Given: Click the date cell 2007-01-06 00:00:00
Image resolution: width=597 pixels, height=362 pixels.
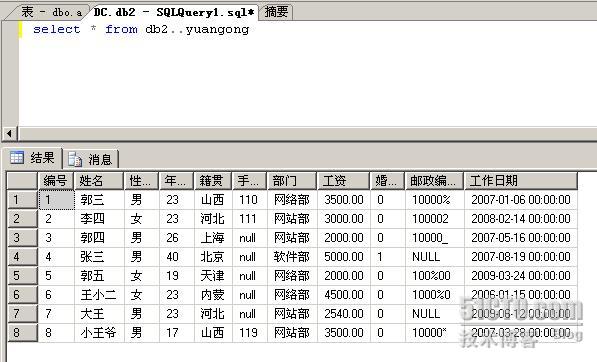Looking at the screenshot, I should (x=521, y=200).
